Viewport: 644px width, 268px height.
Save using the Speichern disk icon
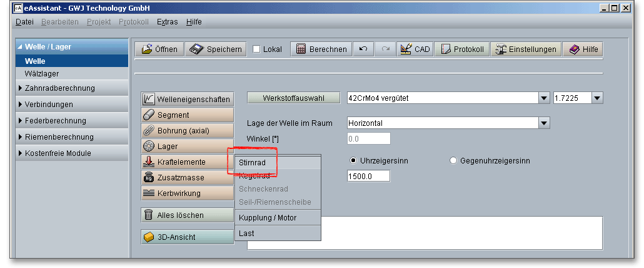[x=215, y=49]
